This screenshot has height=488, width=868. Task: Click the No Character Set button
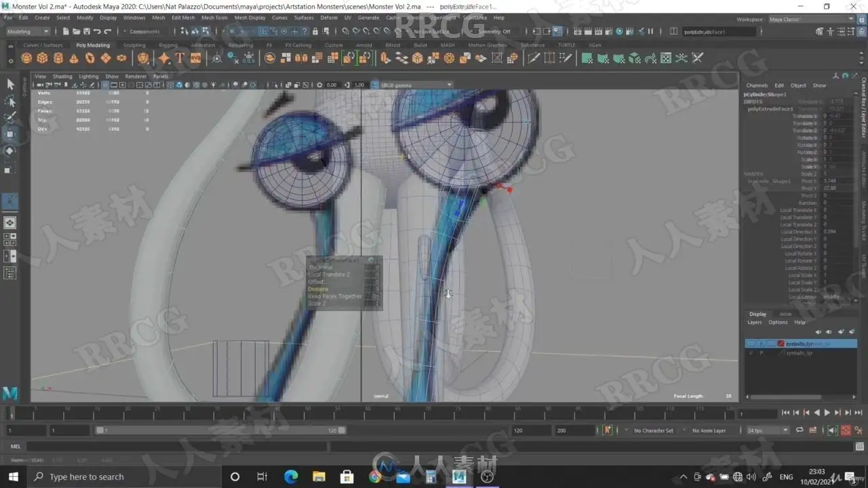pos(653,430)
